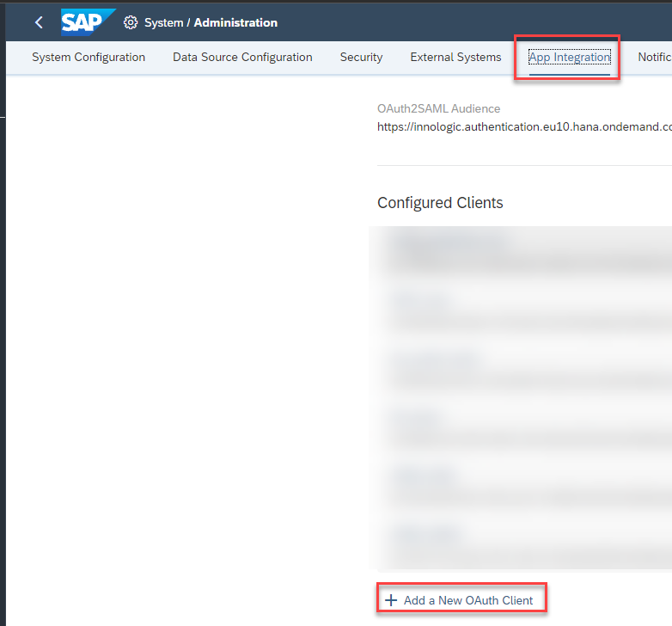Click the System breadcrumb in the header

tap(163, 22)
